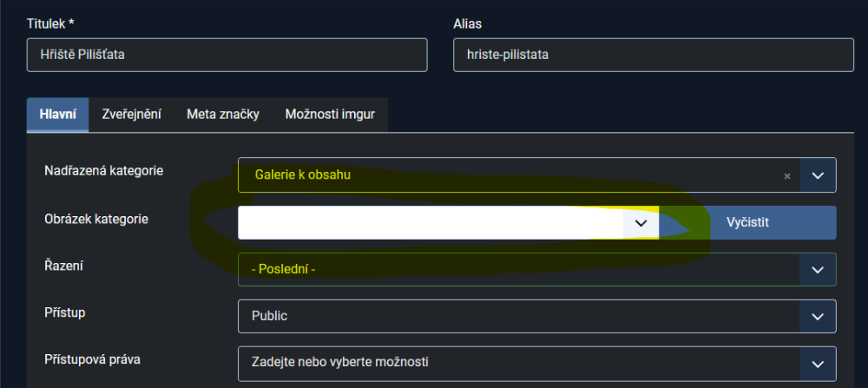This screenshot has width=868, height=388.
Task: Click the Titulek text field
Action: 227,55
